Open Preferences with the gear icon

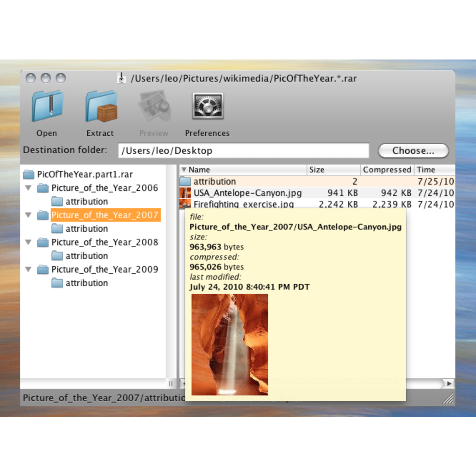[x=208, y=107]
